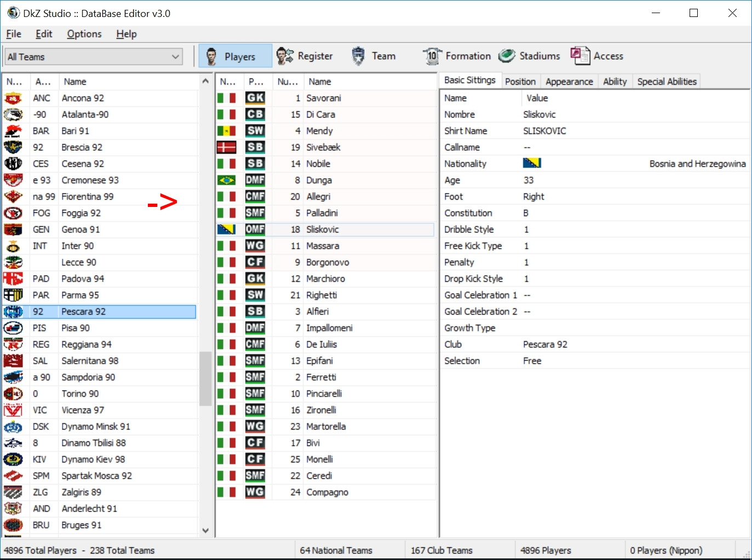
Task: Click the OMF position badge for Sliskovic
Action: [x=255, y=229]
